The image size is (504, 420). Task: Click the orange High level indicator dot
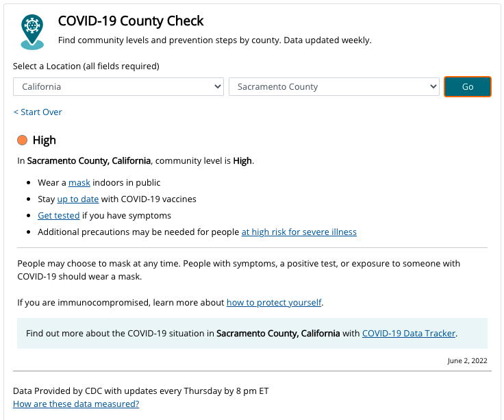23,140
